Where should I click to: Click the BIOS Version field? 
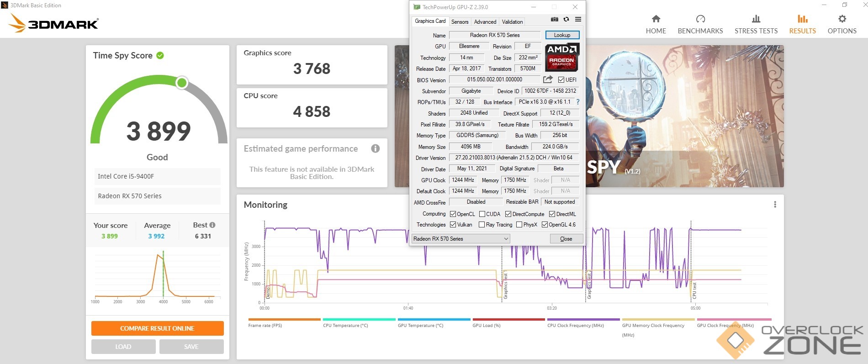[495, 79]
